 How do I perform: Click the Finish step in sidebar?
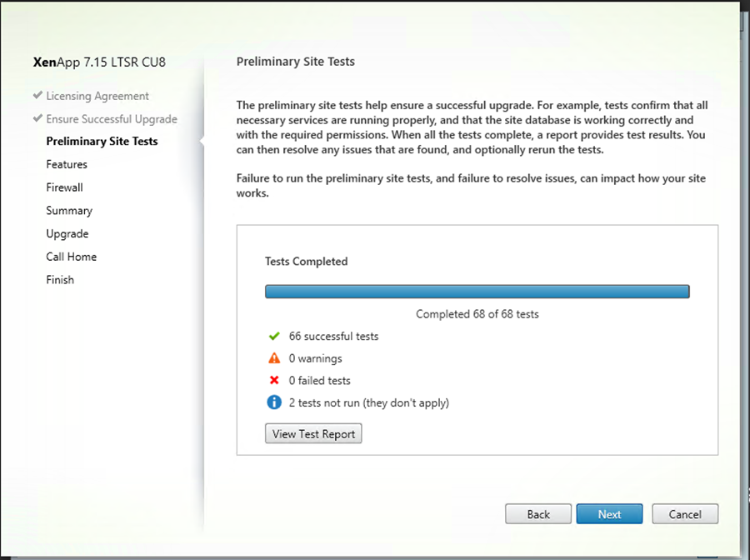pyautogui.click(x=60, y=280)
